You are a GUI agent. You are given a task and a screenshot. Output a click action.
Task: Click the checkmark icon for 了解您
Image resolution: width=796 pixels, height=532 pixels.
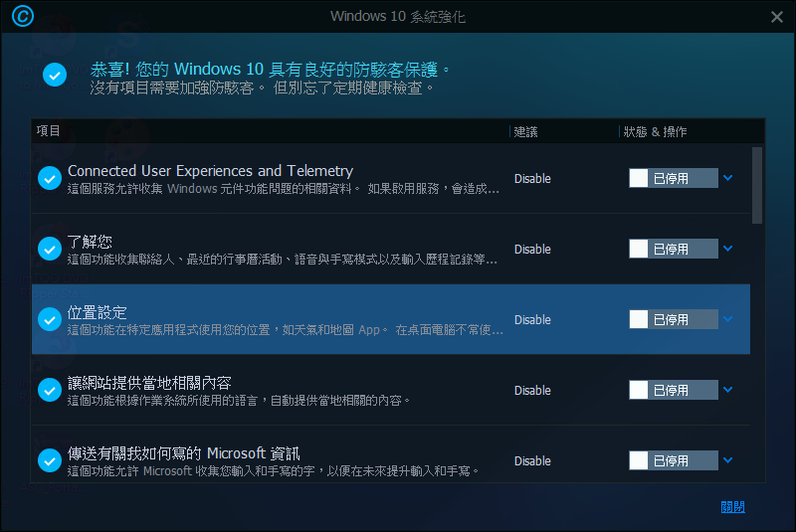click(49, 249)
